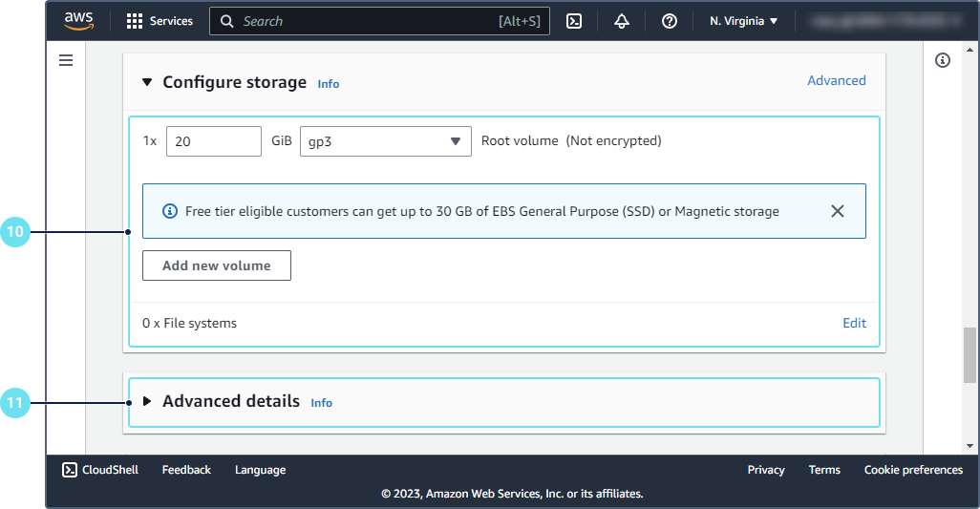
Task: Click the Advanced link in Configure storage
Action: coord(836,81)
